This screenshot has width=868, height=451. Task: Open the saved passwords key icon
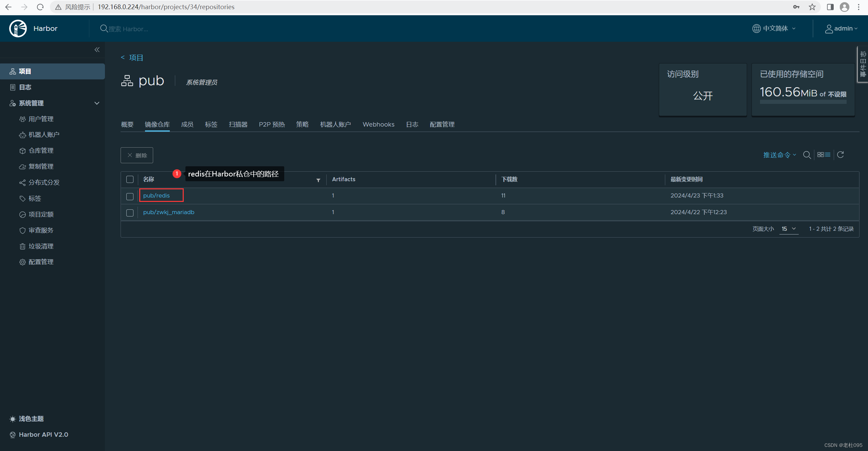click(796, 7)
